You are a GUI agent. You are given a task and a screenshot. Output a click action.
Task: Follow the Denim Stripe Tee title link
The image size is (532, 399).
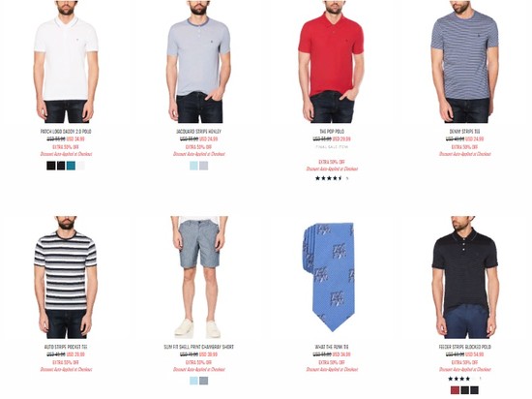[x=465, y=132]
